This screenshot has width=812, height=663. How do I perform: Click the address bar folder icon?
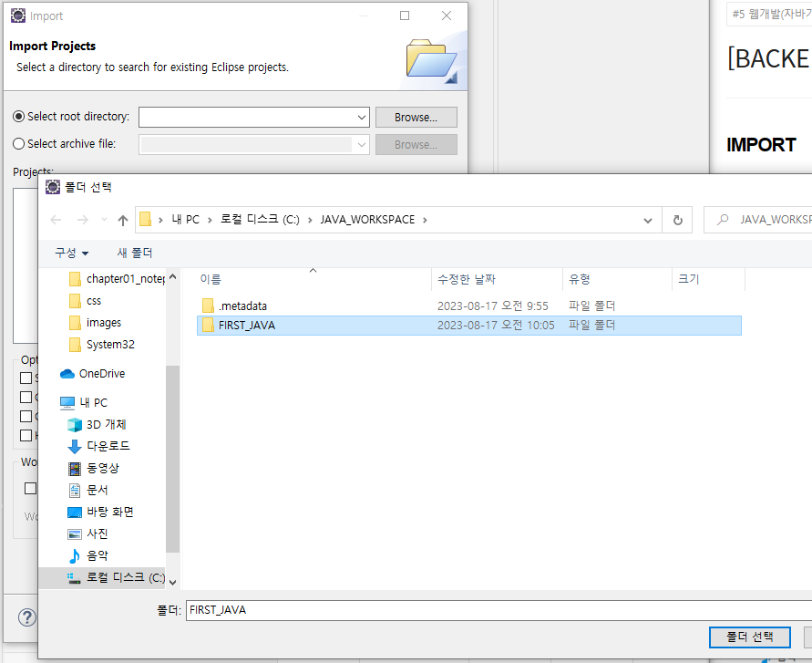point(146,220)
